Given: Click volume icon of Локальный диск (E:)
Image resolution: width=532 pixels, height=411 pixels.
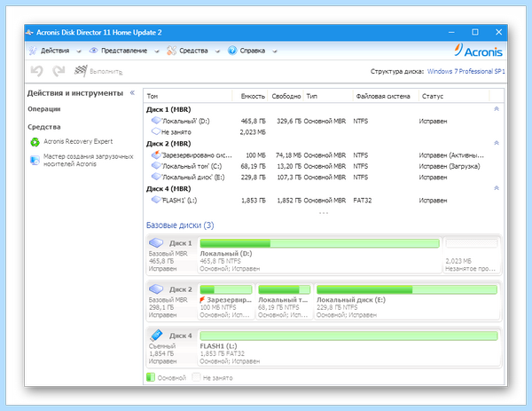Looking at the screenshot, I should click(x=156, y=177).
